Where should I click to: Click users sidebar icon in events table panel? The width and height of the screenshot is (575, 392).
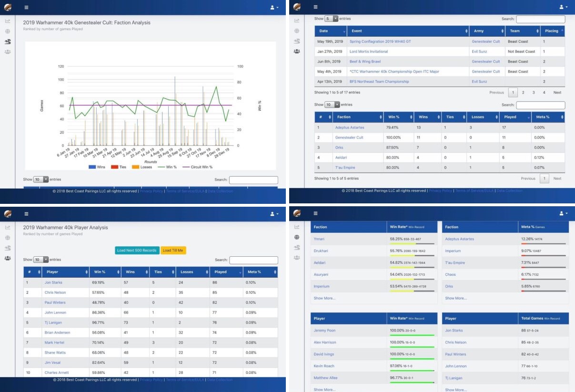point(297,51)
